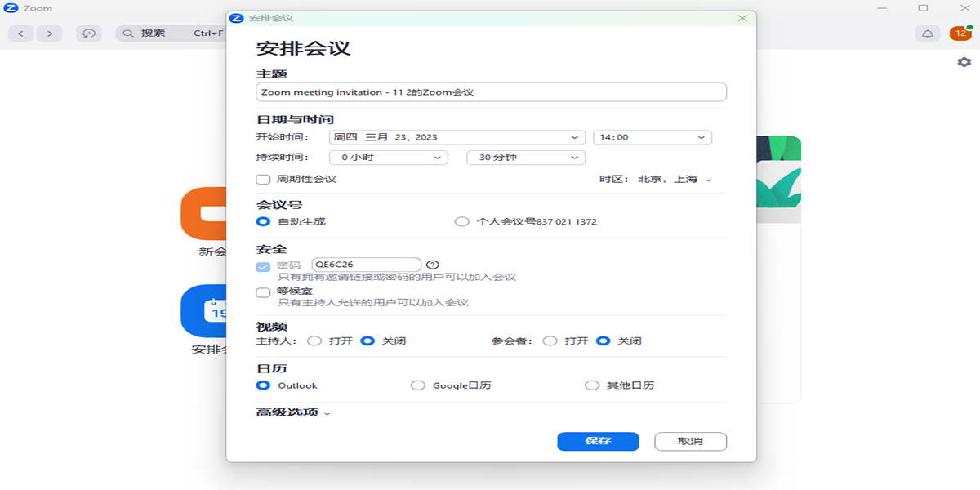Click the blue calendar 安排会议 icon behind dialog
Image resolution: width=980 pixels, height=490 pixels.
click(203, 311)
